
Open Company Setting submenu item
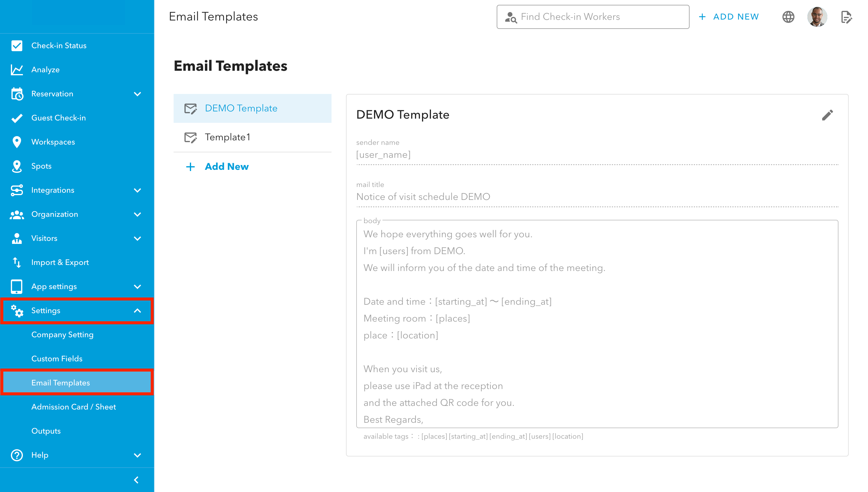pyautogui.click(x=77, y=335)
